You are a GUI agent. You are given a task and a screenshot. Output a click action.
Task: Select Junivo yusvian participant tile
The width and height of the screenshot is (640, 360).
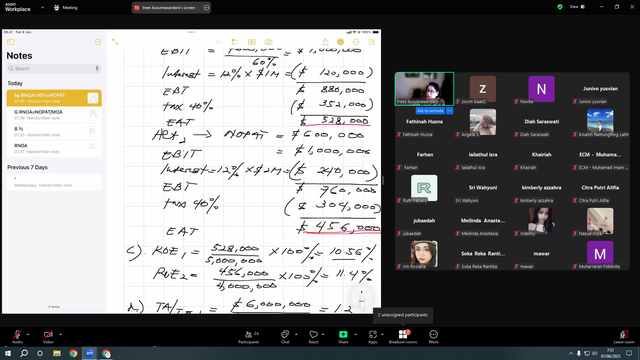600,89
